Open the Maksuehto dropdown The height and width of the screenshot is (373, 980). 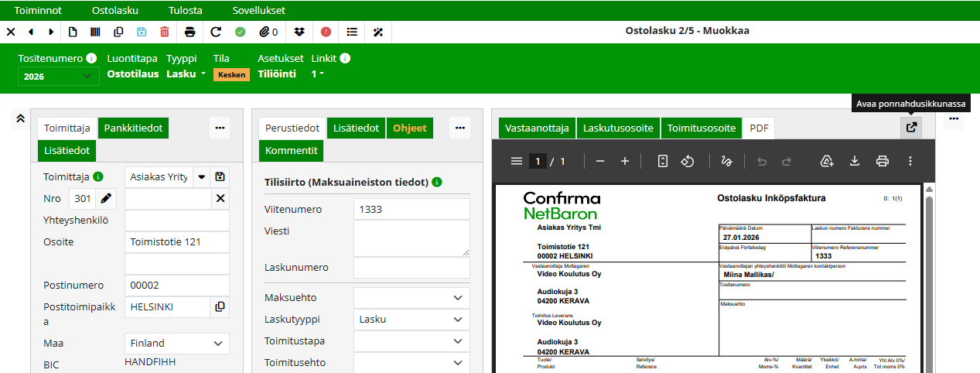pyautogui.click(x=411, y=298)
